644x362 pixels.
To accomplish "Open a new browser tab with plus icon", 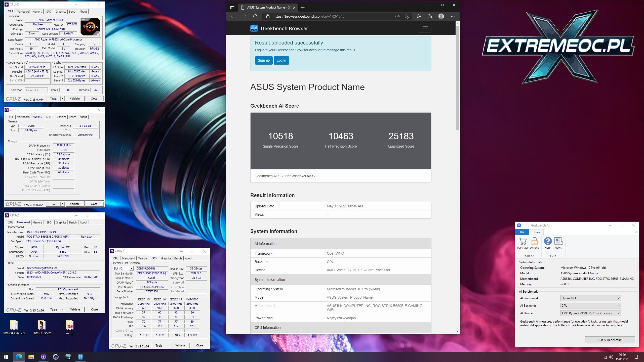I will [303, 8].
